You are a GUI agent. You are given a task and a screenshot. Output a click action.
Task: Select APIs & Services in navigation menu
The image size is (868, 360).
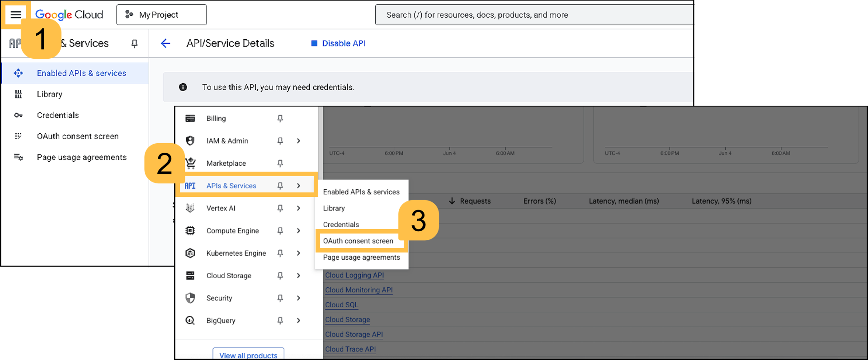pyautogui.click(x=231, y=186)
